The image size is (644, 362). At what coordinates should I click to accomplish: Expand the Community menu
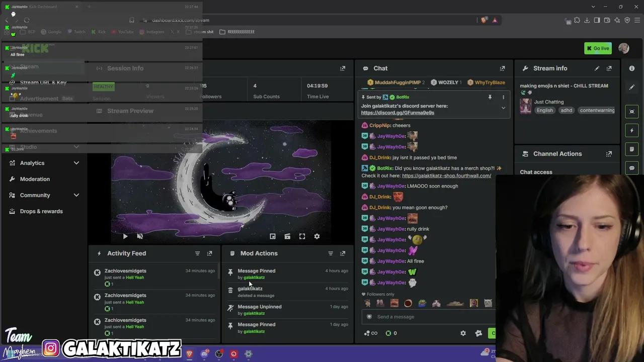pyautogui.click(x=76, y=195)
